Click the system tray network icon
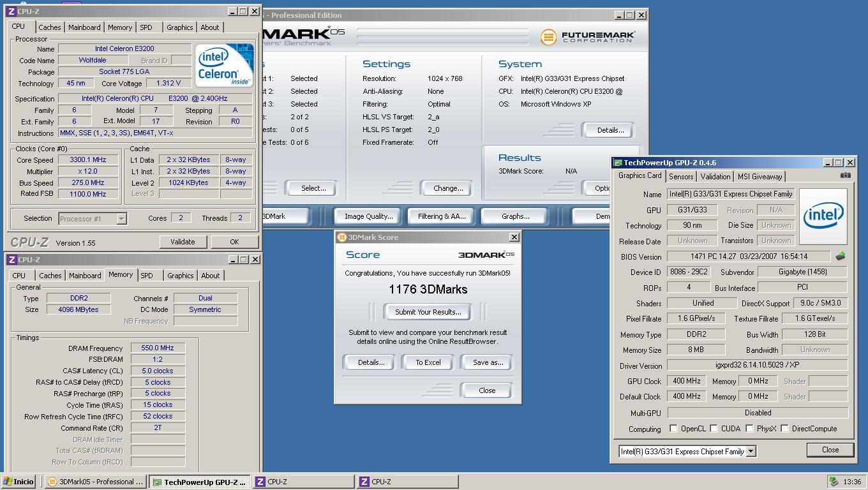 click(834, 482)
